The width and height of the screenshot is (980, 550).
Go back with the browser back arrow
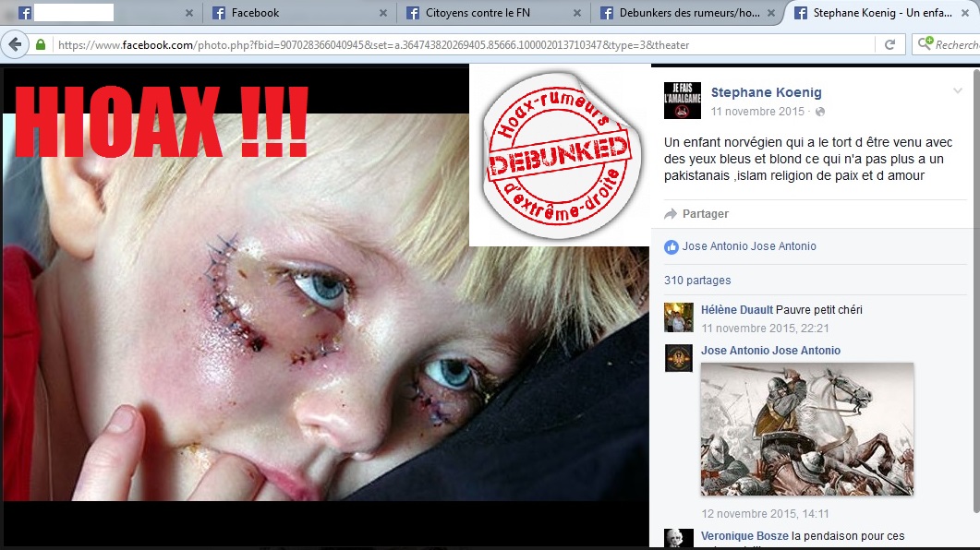click(x=15, y=44)
